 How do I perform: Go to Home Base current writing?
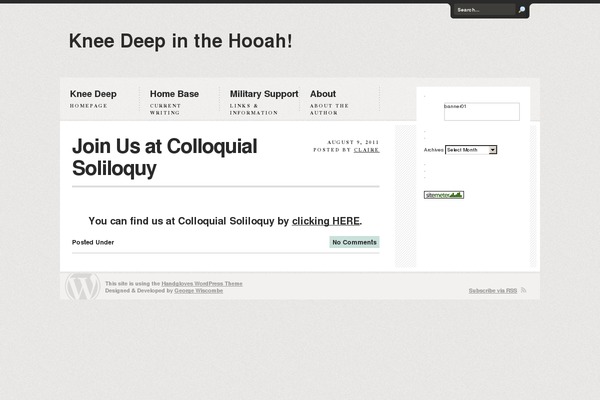(x=174, y=102)
